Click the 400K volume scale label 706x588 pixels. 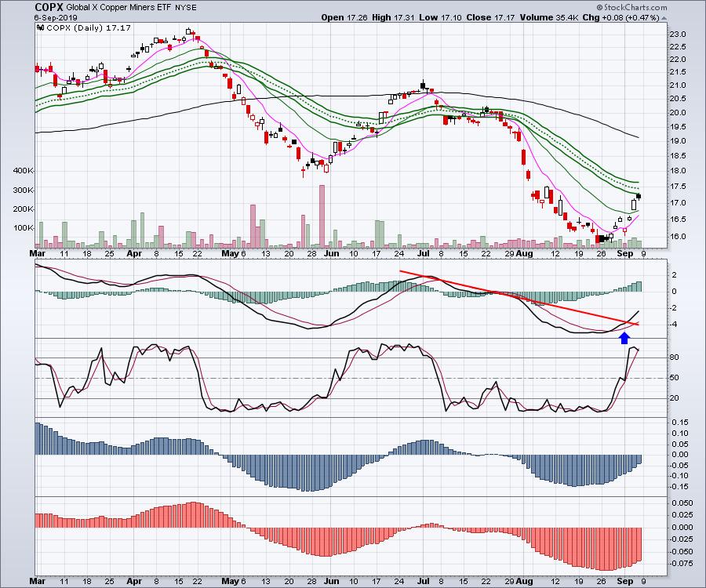24,170
